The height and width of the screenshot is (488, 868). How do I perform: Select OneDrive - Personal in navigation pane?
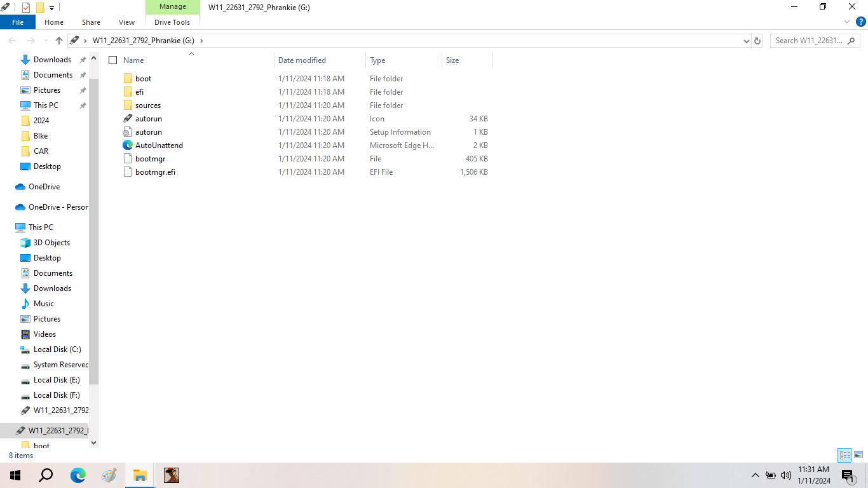pos(58,207)
